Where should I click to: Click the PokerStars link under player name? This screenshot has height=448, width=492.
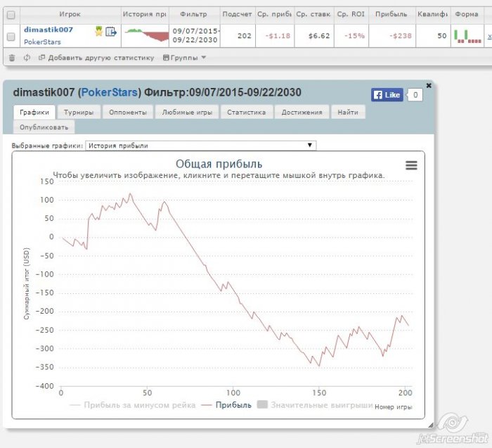pos(42,41)
